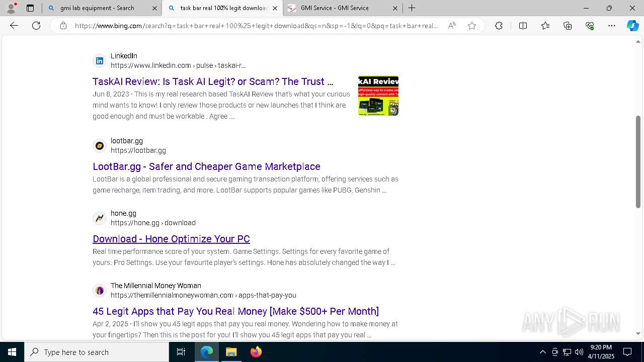The height and width of the screenshot is (362, 644).
Task: Click 'LinkedIn' site name text
Action: [124, 56]
